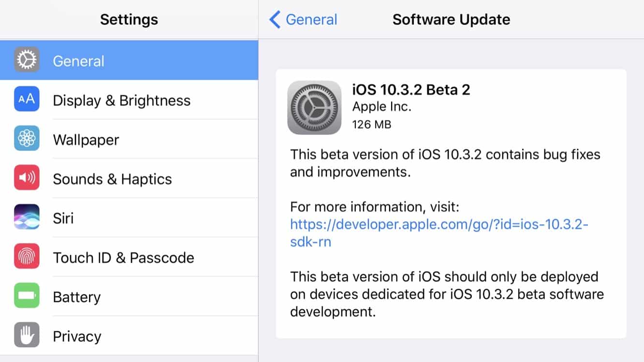
Task: Open the developer.apple.com release notes link
Action: (x=439, y=225)
